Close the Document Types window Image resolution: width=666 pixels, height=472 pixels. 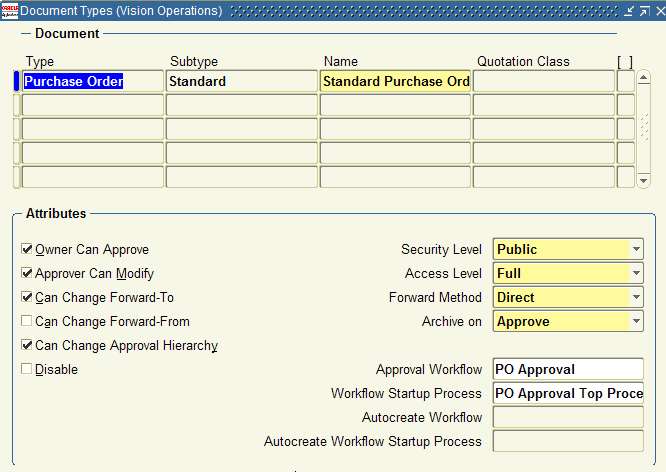point(657,11)
